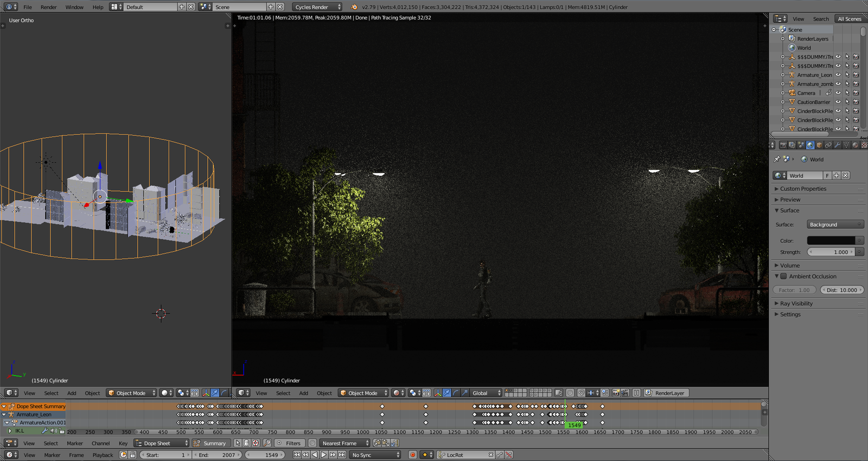
Task: Open the No Sync playback dropdown
Action: pos(375,455)
